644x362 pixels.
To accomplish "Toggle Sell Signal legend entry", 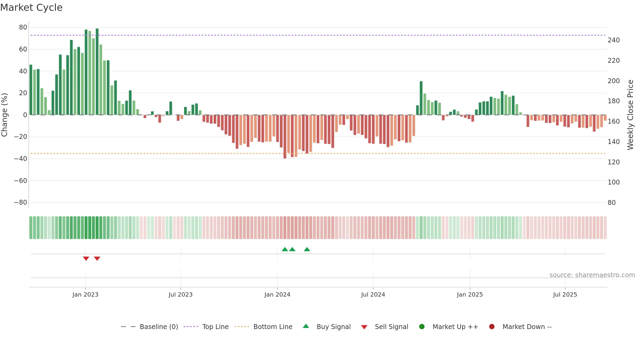I will 385,327.
